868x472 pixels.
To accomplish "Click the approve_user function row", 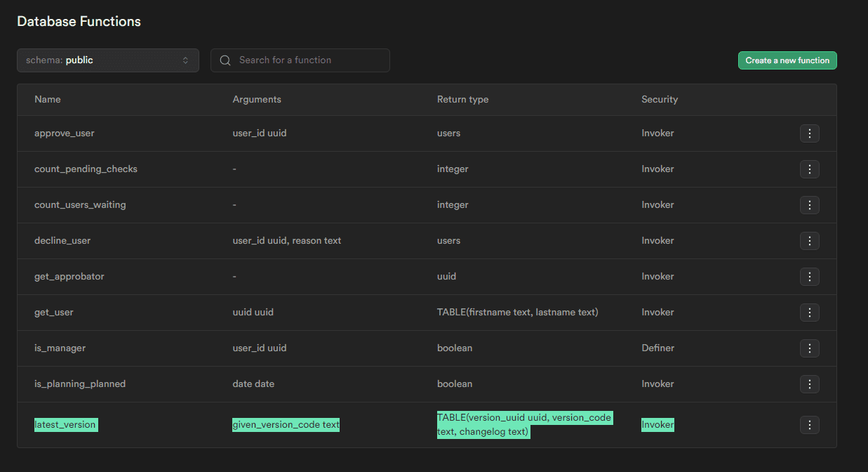I will 65,133.
